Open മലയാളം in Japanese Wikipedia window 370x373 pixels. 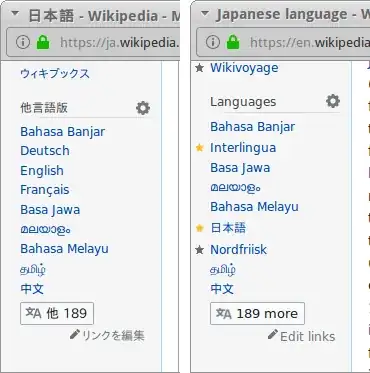point(45,229)
